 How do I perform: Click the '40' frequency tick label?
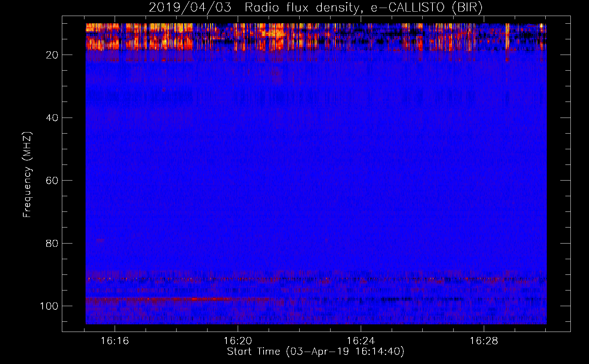click(52, 118)
